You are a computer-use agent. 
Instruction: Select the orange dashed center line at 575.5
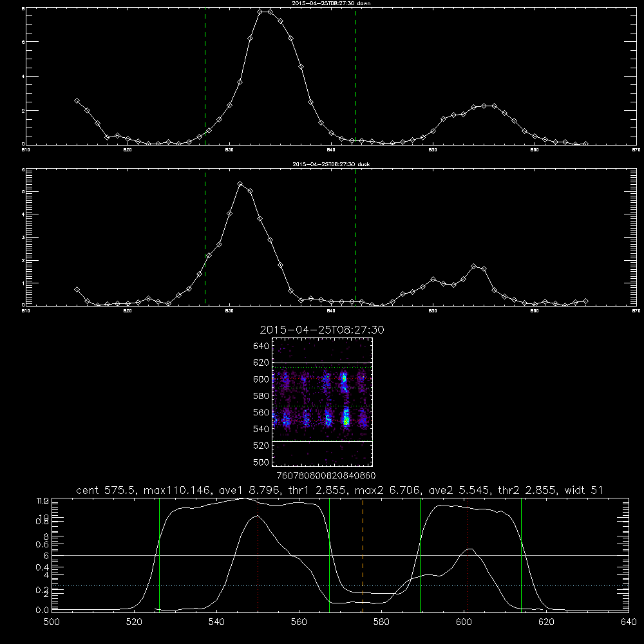click(x=363, y=554)
